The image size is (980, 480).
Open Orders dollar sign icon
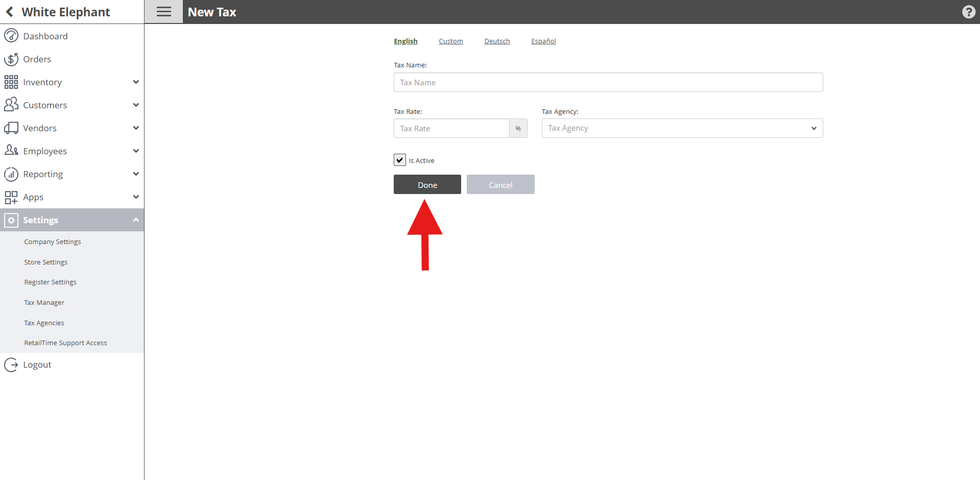[11, 59]
